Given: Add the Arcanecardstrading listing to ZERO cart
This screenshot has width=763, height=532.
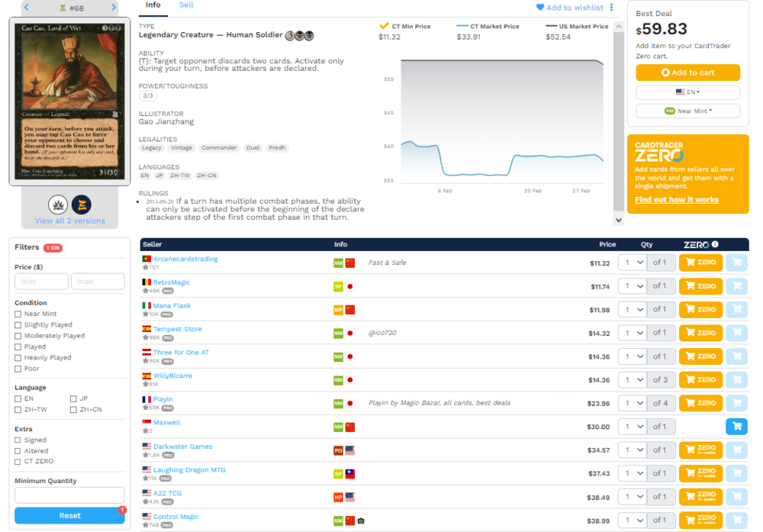Looking at the screenshot, I should (700, 263).
